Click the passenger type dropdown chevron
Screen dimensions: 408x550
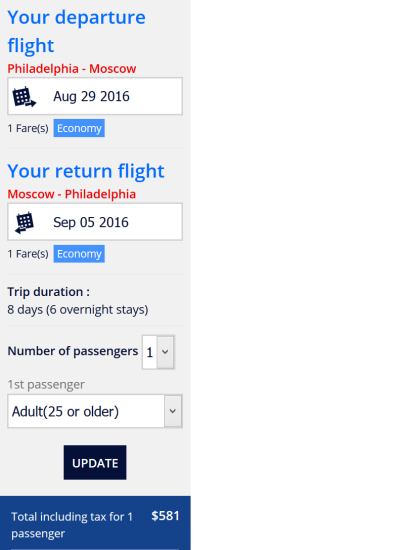(173, 411)
